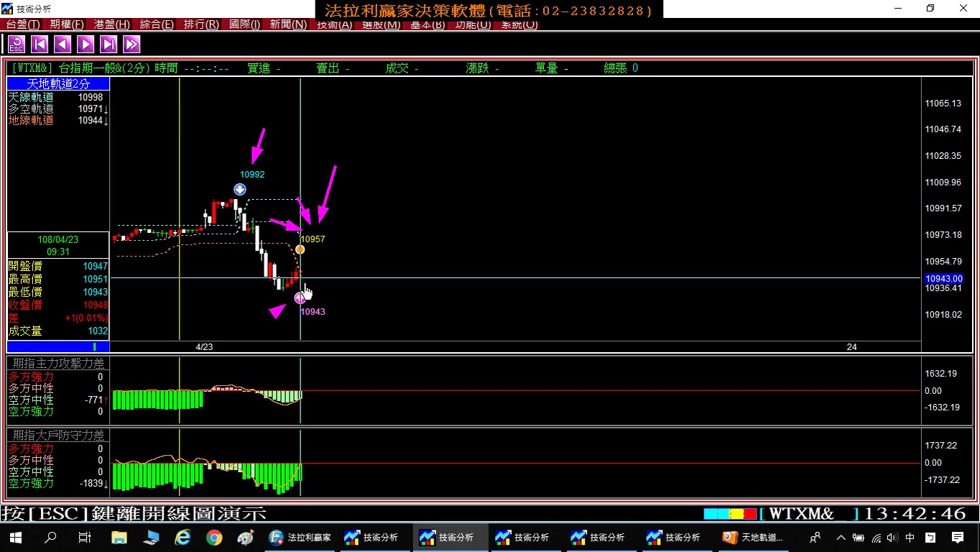Image resolution: width=980 pixels, height=552 pixels.
Task: Select the 天地軌道2分 indicator header
Action: 58,84
